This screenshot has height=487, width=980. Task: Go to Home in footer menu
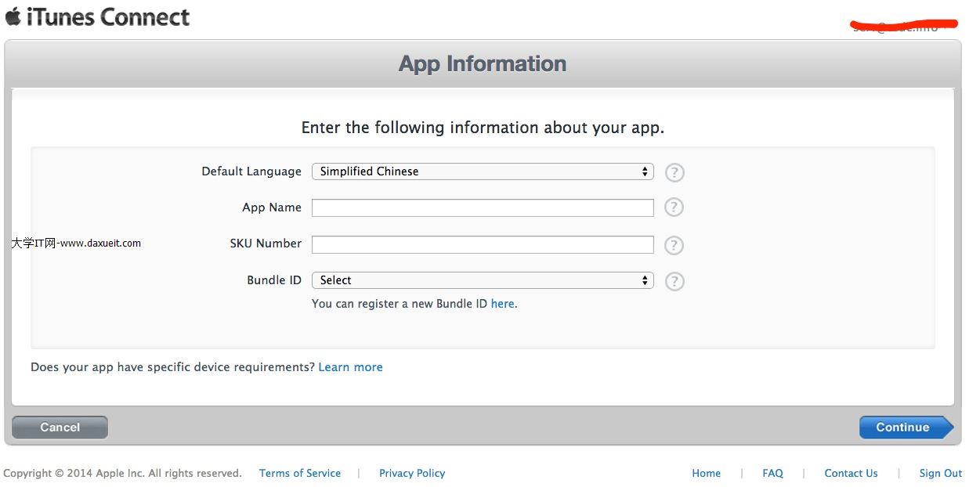[706, 474]
